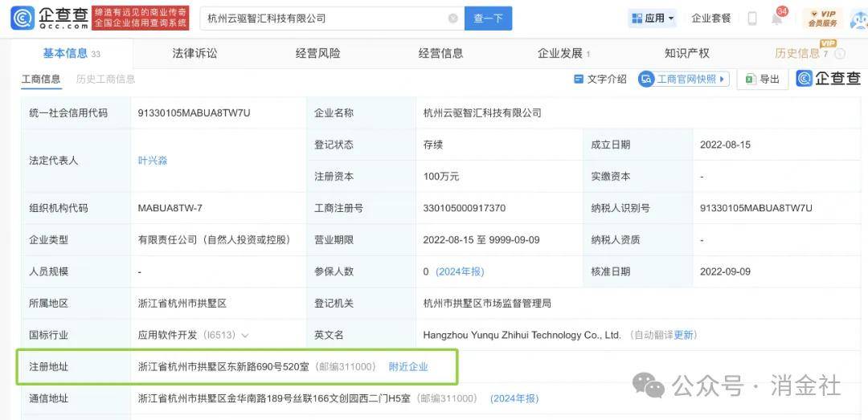Click the company name search input field

tap(321, 18)
